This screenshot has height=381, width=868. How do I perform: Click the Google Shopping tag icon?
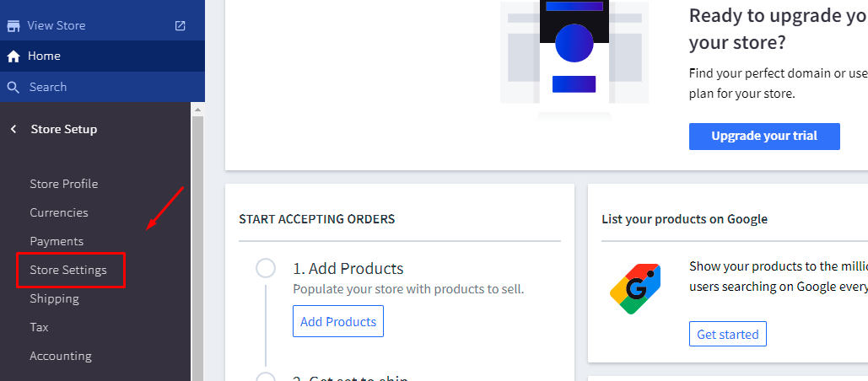[x=634, y=289]
